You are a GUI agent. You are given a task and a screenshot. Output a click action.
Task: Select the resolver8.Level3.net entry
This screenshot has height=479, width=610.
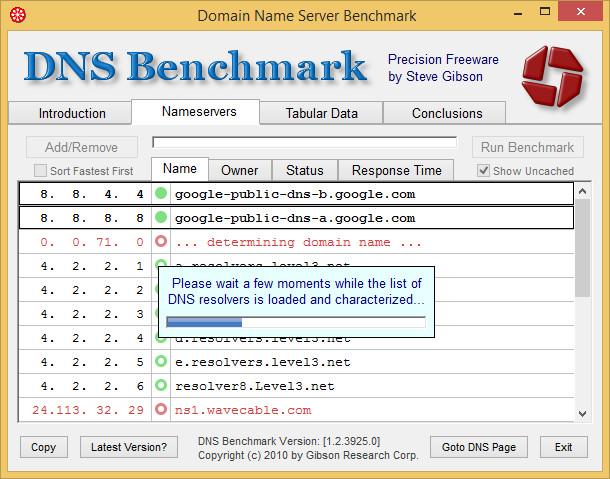(x=254, y=386)
